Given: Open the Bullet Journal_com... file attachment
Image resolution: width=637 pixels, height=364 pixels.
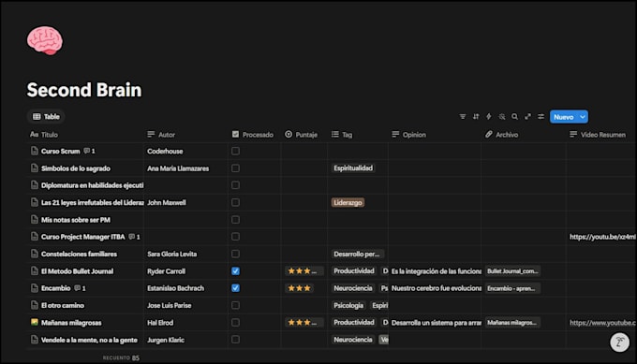Looking at the screenshot, I should [x=512, y=271].
